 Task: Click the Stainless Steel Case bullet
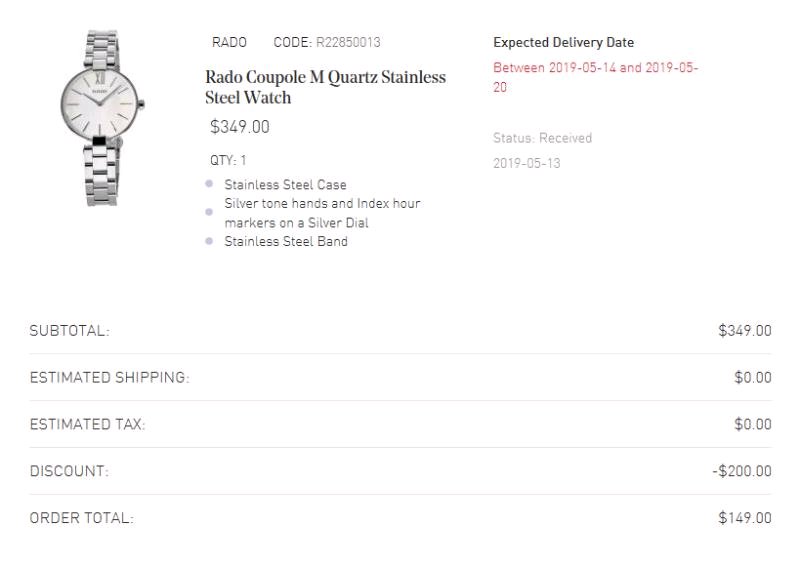285,185
